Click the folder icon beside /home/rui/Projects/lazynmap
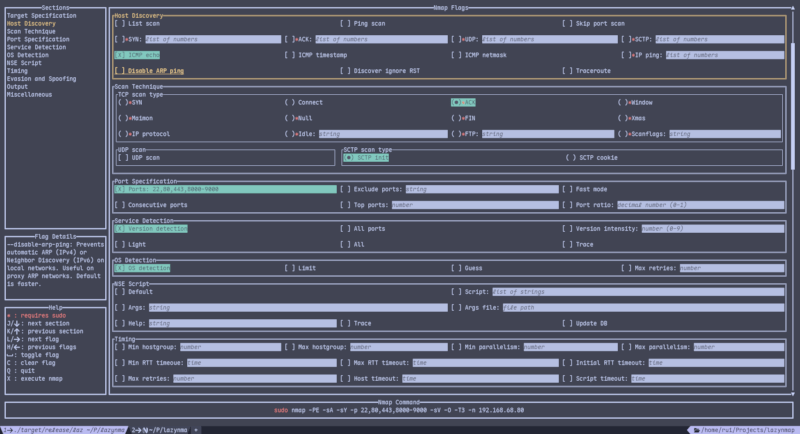800x434 pixels. [x=696, y=430]
